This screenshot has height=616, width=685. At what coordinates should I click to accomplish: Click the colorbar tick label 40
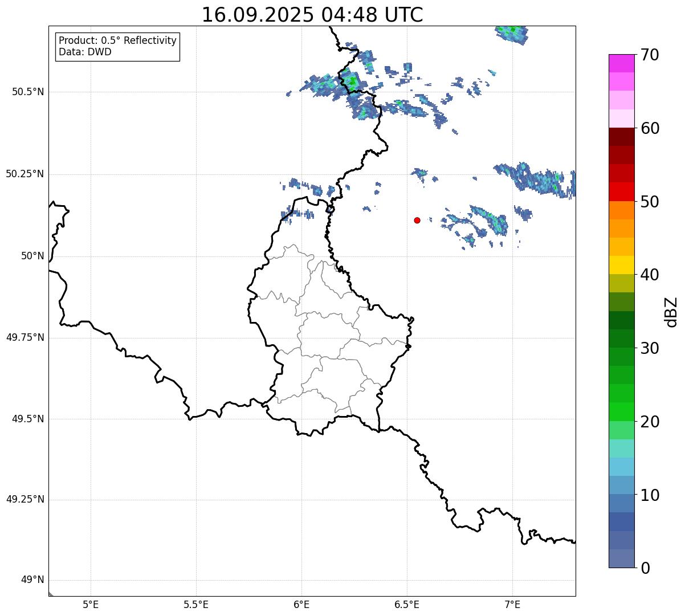(650, 275)
